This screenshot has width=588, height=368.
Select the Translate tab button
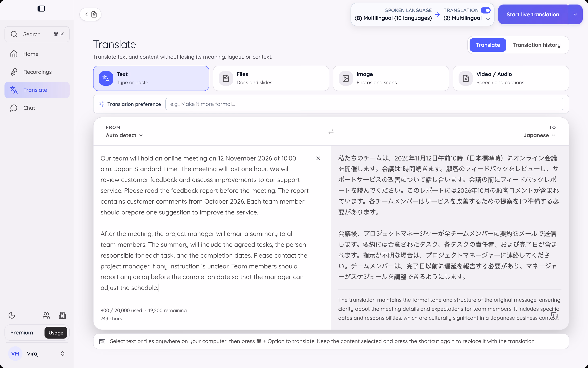click(488, 45)
